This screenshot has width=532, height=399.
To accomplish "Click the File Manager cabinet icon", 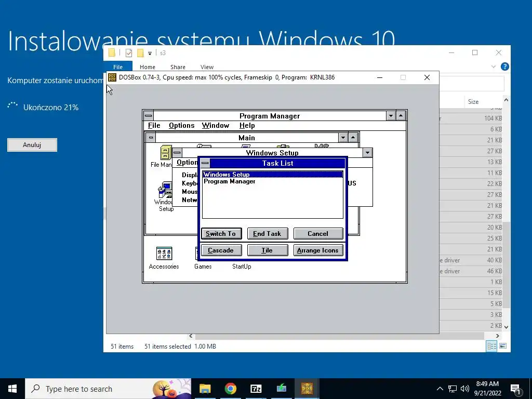I will pos(166,153).
